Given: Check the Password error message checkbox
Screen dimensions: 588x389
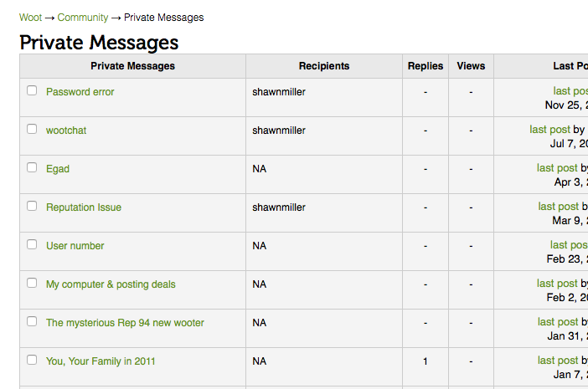Looking at the screenshot, I should (32, 90).
